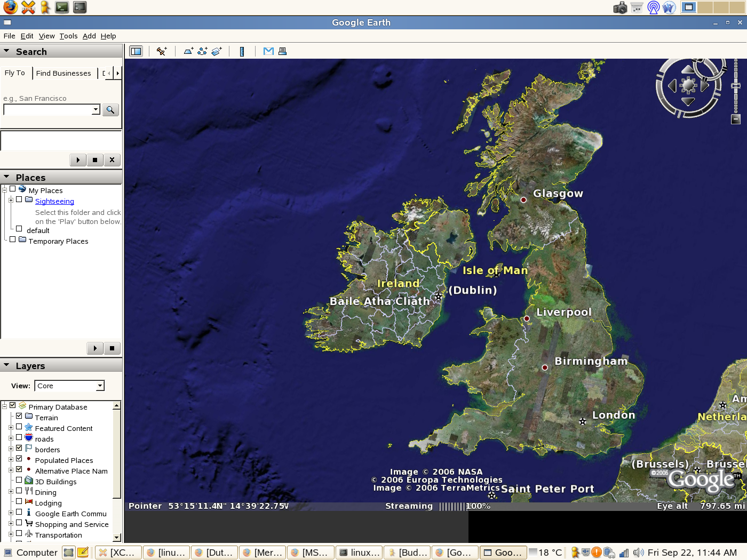Print the map using the printer icon

[283, 51]
